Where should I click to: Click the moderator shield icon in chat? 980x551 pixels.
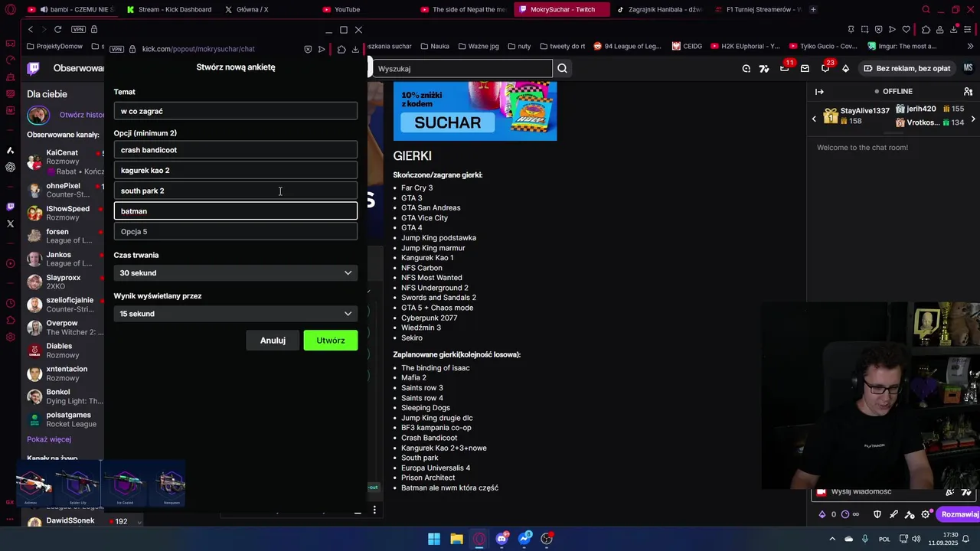pos(877,514)
